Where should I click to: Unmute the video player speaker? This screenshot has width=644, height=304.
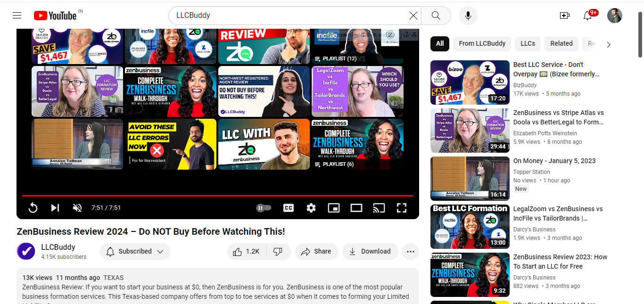(77, 208)
